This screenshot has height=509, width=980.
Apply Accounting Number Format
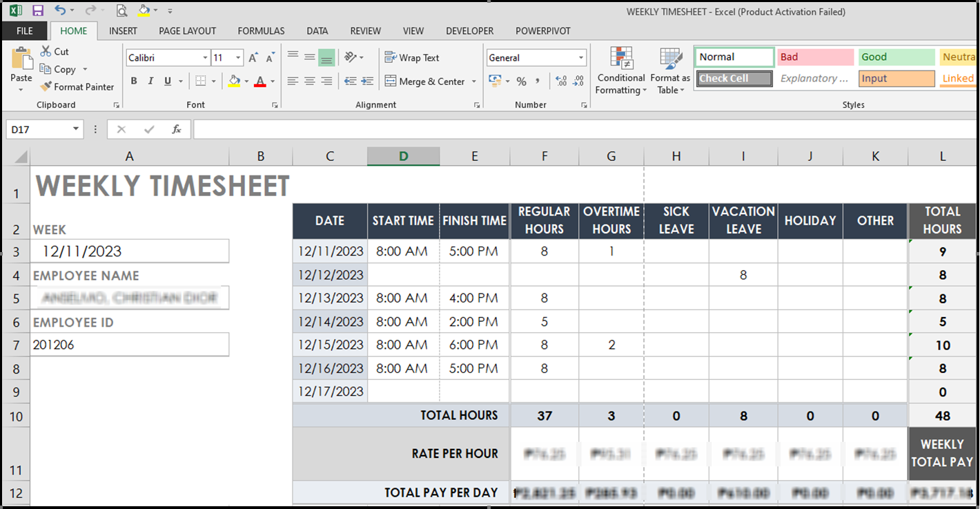click(x=495, y=81)
